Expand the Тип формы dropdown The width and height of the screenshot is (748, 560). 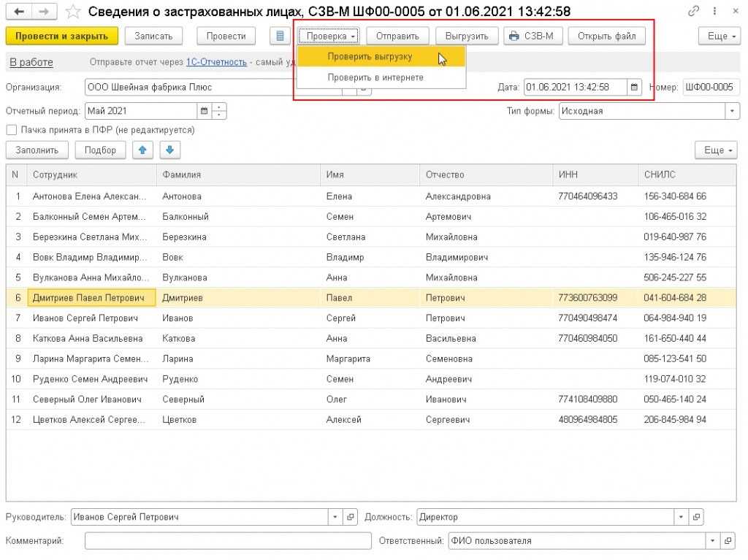733,111
